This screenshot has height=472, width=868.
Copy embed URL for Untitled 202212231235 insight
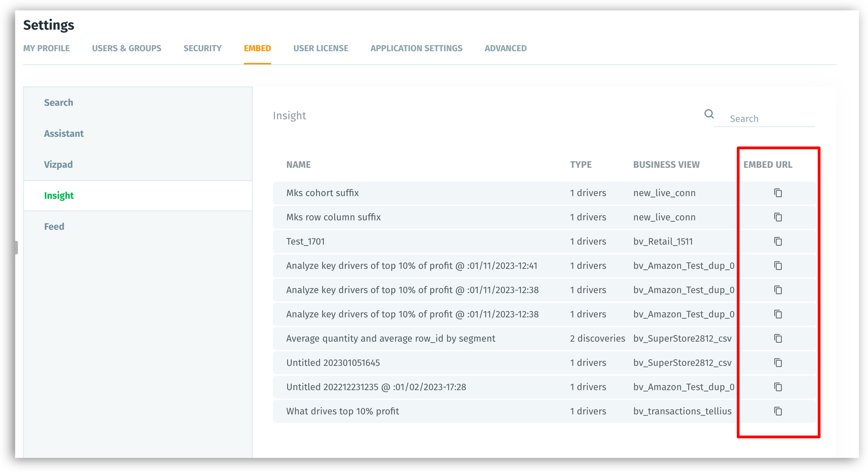click(x=778, y=387)
